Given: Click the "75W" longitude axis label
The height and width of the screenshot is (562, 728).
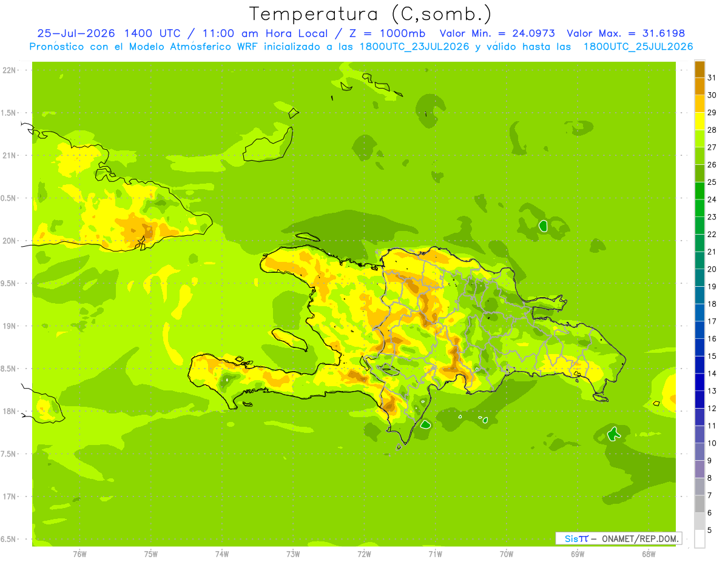Looking at the screenshot, I should [151, 554].
